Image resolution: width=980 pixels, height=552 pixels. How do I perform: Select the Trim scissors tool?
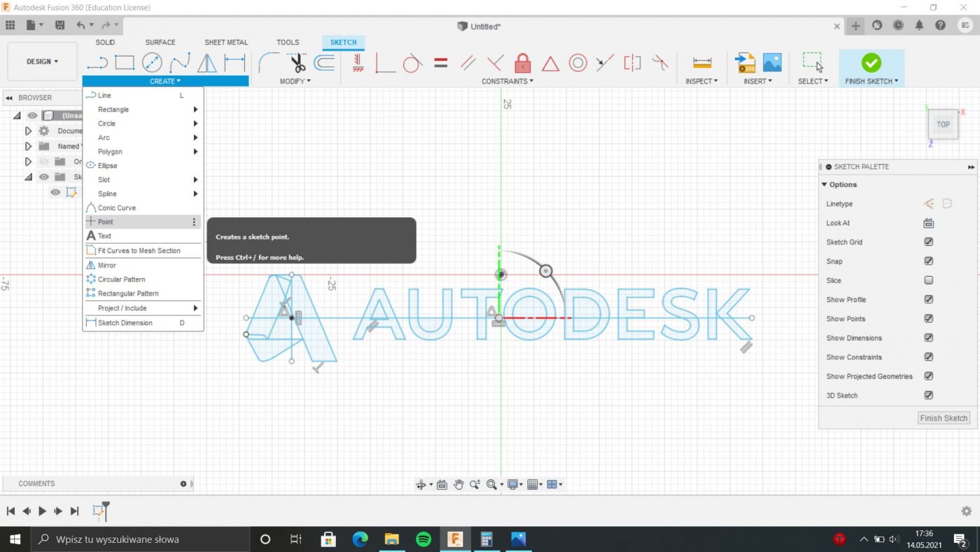click(298, 63)
